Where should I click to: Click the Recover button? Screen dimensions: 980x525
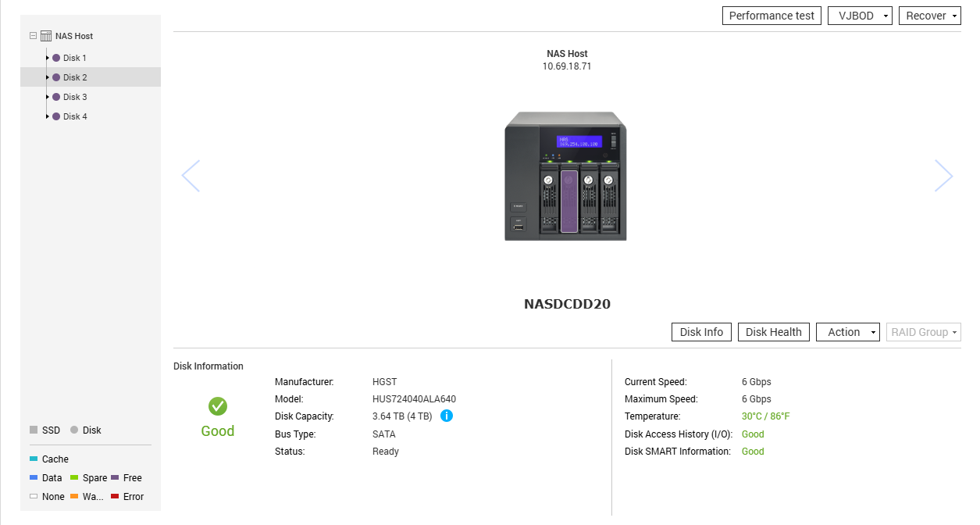[x=929, y=15]
